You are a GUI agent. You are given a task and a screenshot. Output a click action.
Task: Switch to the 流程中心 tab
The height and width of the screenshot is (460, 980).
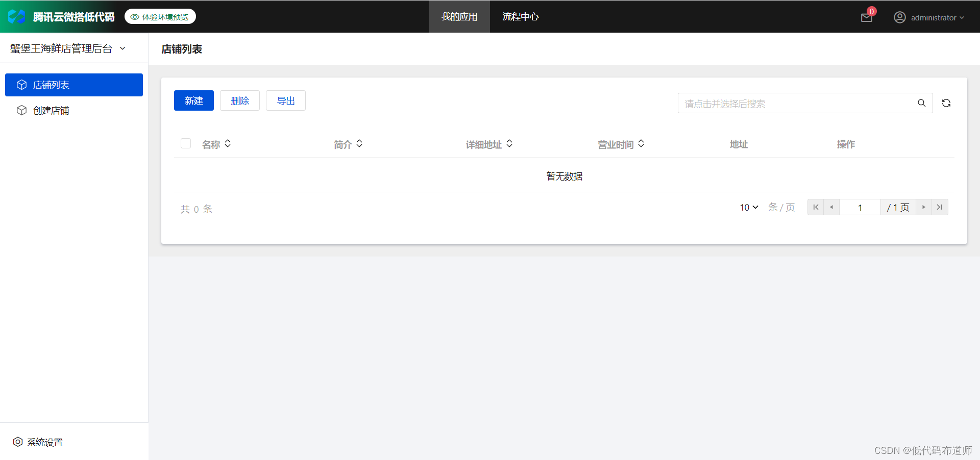pos(520,16)
